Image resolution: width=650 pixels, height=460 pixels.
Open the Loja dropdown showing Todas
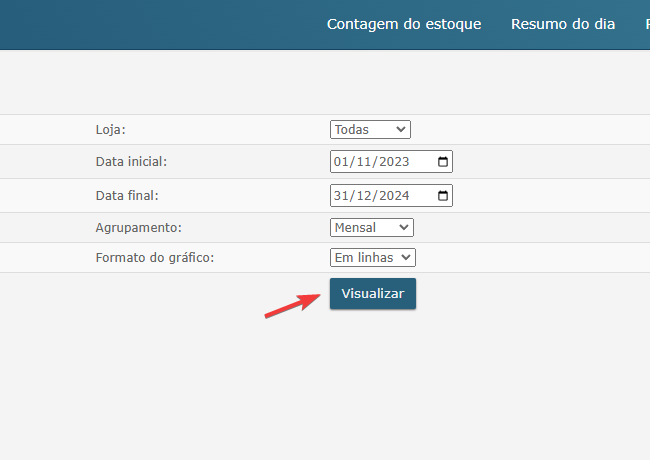tap(370, 129)
